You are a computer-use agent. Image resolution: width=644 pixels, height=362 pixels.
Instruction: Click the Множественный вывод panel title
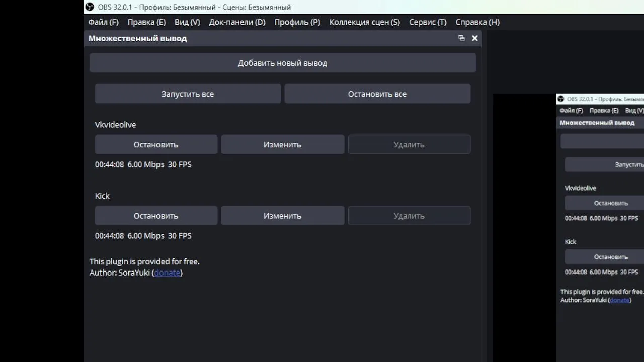[137, 38]
